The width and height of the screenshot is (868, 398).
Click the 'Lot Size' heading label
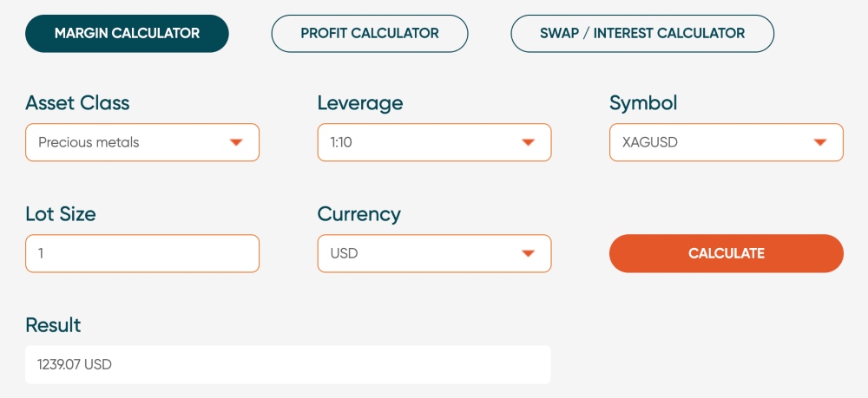[61, 214]
